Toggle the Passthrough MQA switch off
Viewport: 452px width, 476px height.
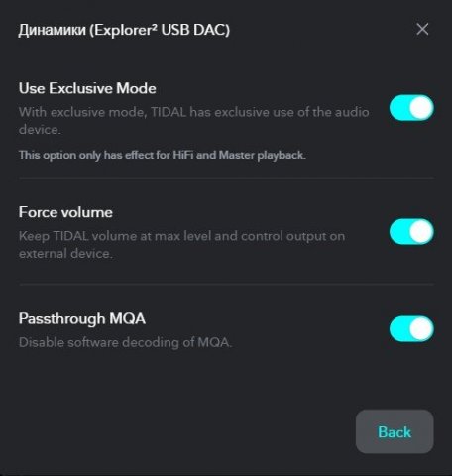[411, 328]
